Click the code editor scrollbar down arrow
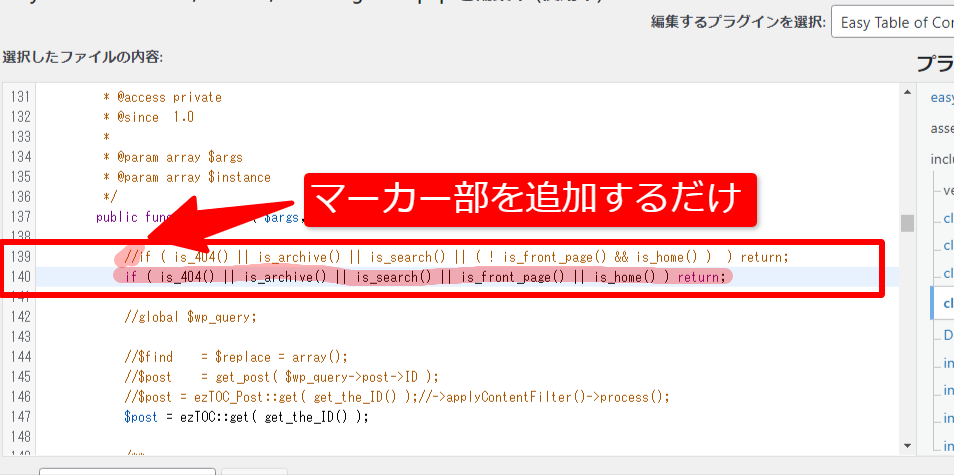954x475 pixels. tap(907, 445)
